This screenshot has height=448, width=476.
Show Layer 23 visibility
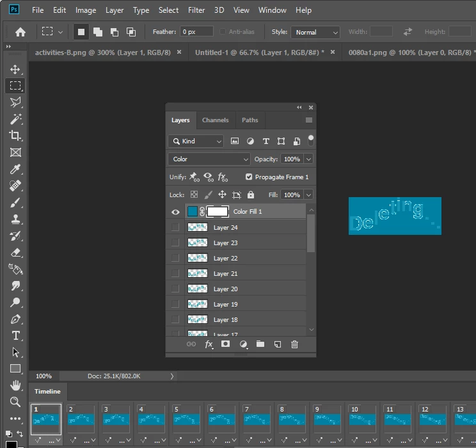[175, 243]
